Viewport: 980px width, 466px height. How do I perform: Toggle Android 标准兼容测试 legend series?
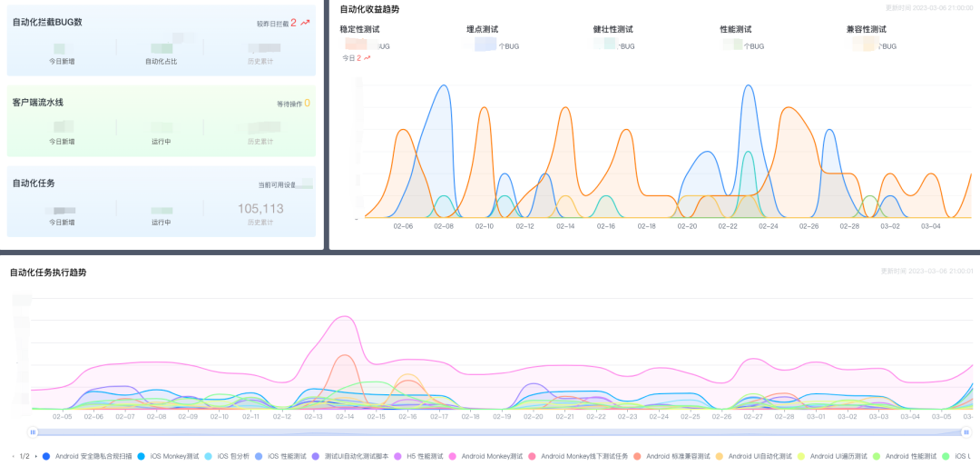(x=671, y=457)
